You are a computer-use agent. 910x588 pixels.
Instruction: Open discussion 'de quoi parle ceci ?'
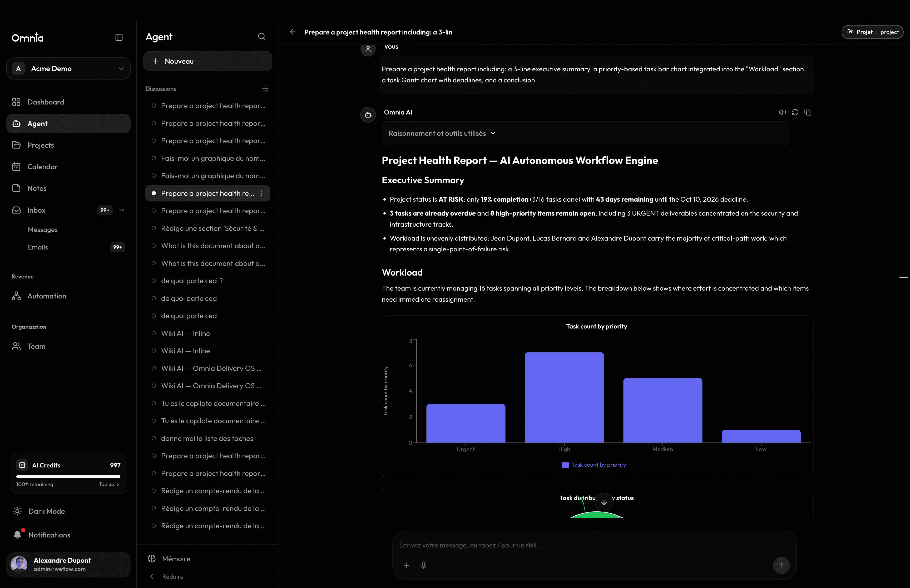click(208, 281)
